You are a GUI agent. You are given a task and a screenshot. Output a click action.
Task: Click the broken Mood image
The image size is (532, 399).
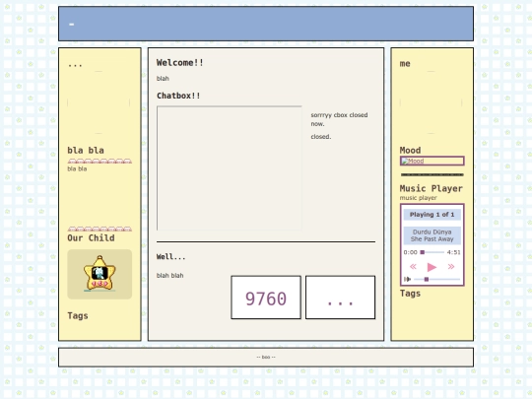tap(432, 161)
